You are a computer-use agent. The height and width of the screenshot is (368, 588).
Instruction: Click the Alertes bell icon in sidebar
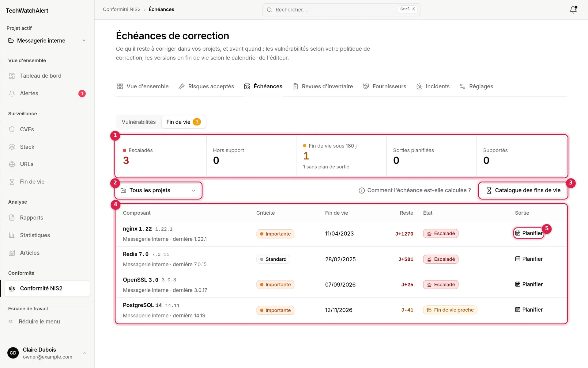[12, 94]
